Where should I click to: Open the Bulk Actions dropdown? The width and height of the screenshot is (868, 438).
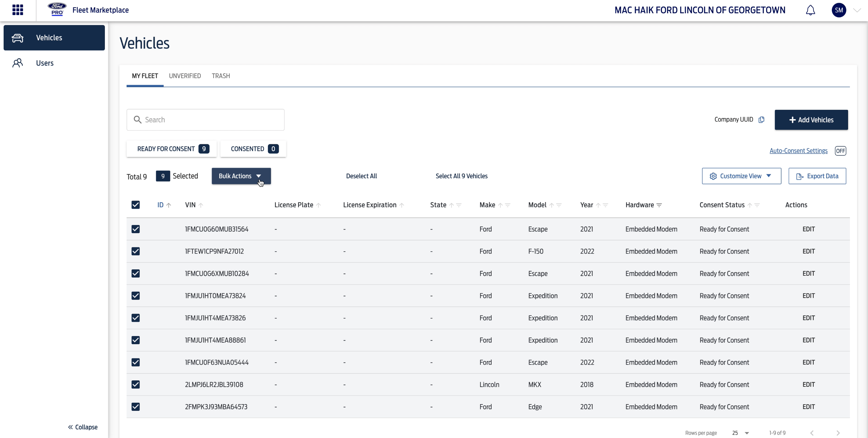(x=241, y=176)
